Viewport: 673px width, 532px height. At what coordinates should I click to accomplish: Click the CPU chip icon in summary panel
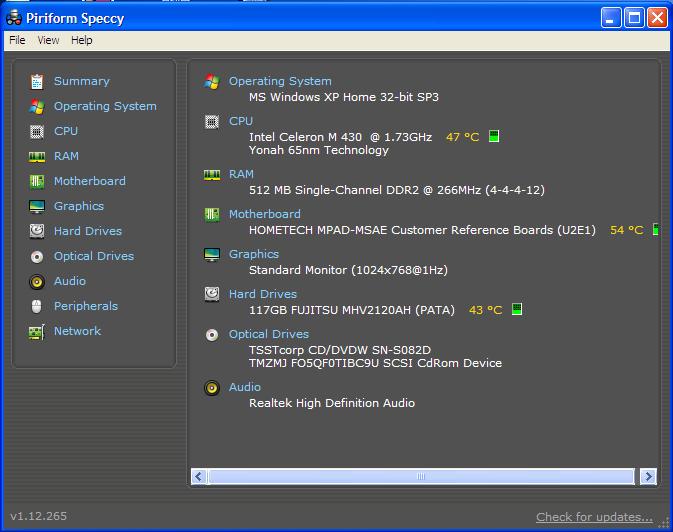(212, 122)
